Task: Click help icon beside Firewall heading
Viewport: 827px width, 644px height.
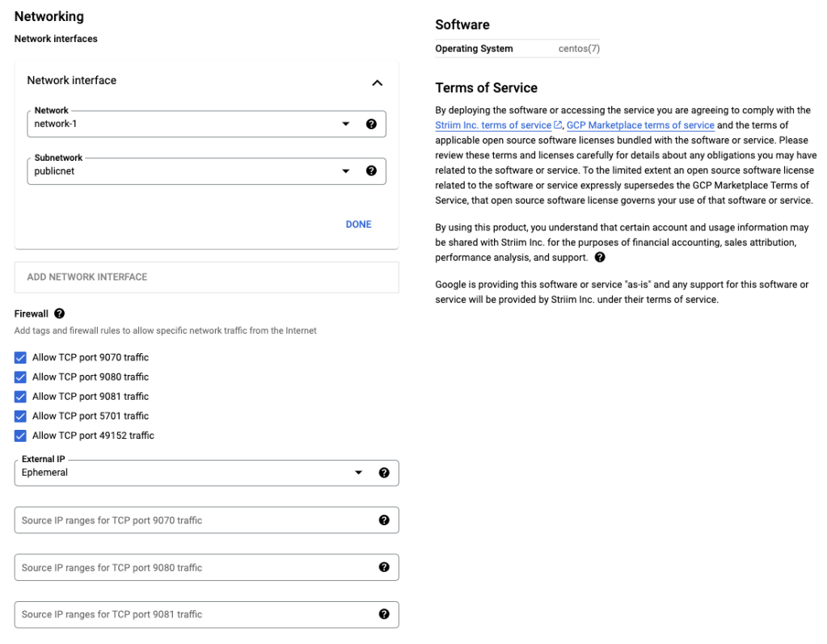Action: coord(59,314)
